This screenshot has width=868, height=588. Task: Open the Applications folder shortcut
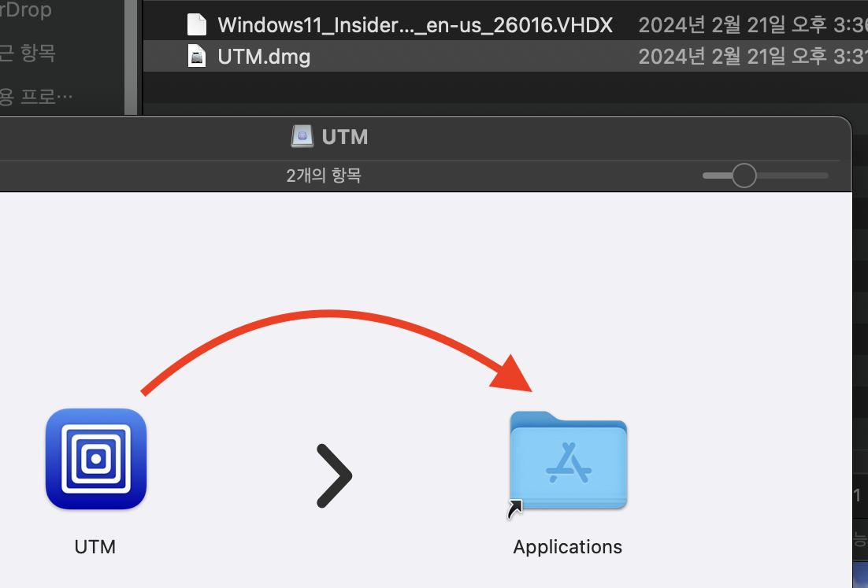[x=568, y=460]
